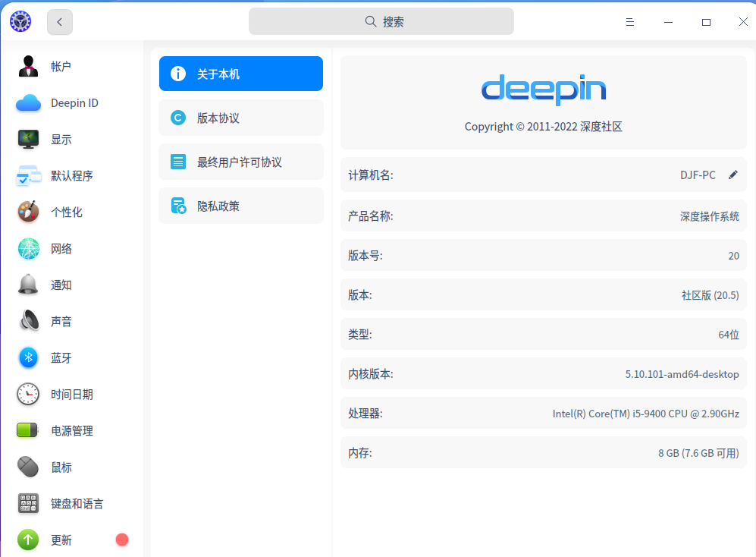756x557 pixels.
Task: Click the 搜索 search field
Action: tap(381, 21)
